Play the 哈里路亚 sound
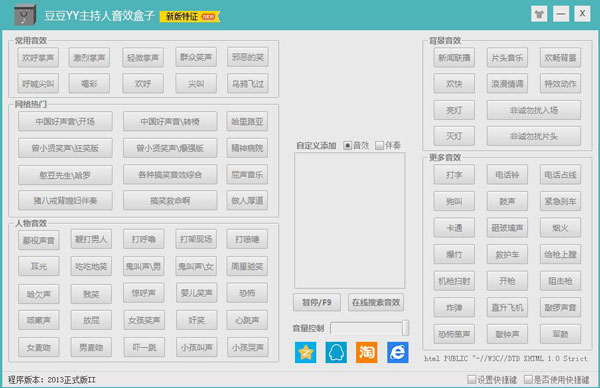The height and width of the screenshot is (388, 600). (x=247, y=122)
